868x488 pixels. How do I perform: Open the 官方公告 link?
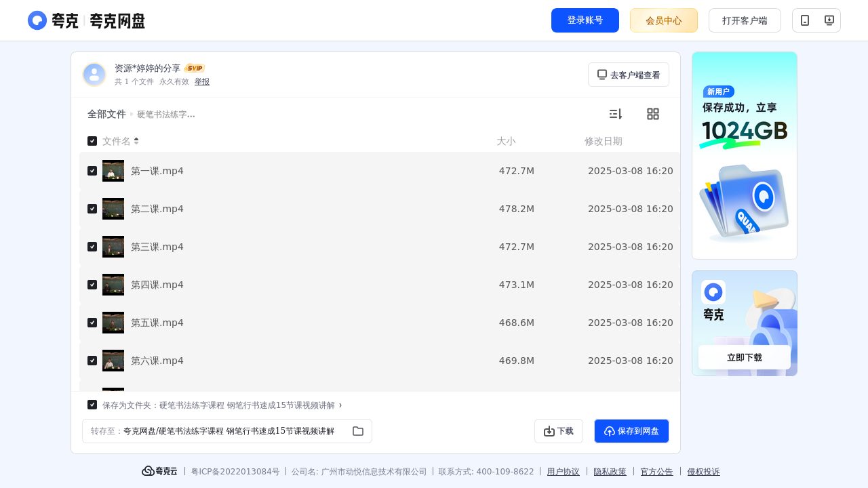pos(657,472)
